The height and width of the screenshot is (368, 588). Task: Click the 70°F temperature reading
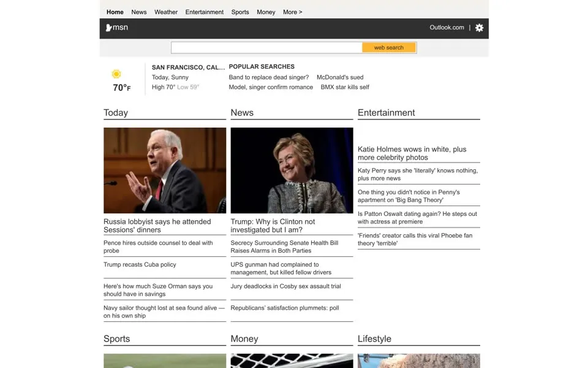pyautogui.click(x=122, y=88)
